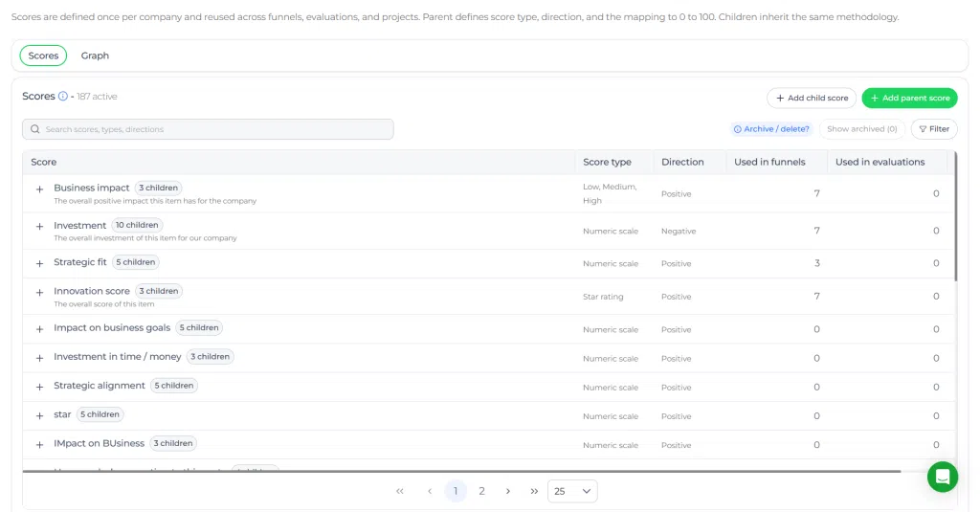Expand the Strategic alignment row
The height and width of the screenshot is (512, 980).
point(39,387)
